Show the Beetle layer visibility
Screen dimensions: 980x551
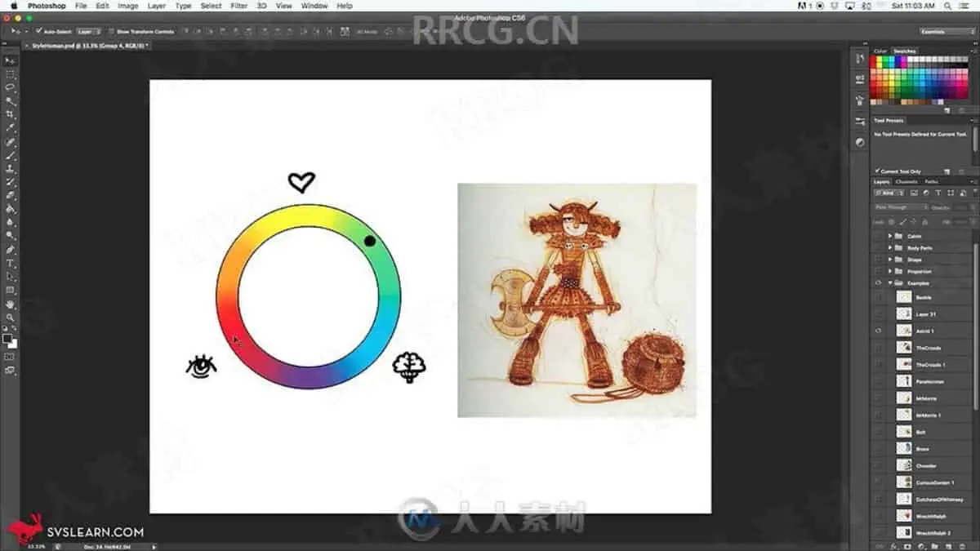click(878, 298)
